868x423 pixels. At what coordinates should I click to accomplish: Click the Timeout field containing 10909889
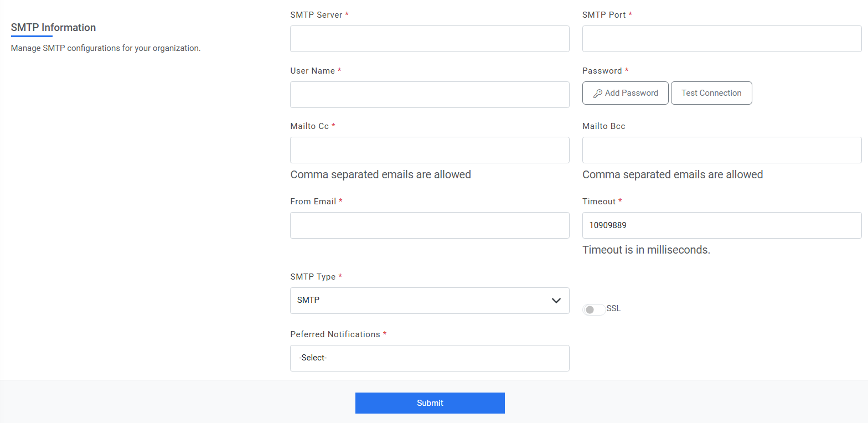(x=721, y=225)
